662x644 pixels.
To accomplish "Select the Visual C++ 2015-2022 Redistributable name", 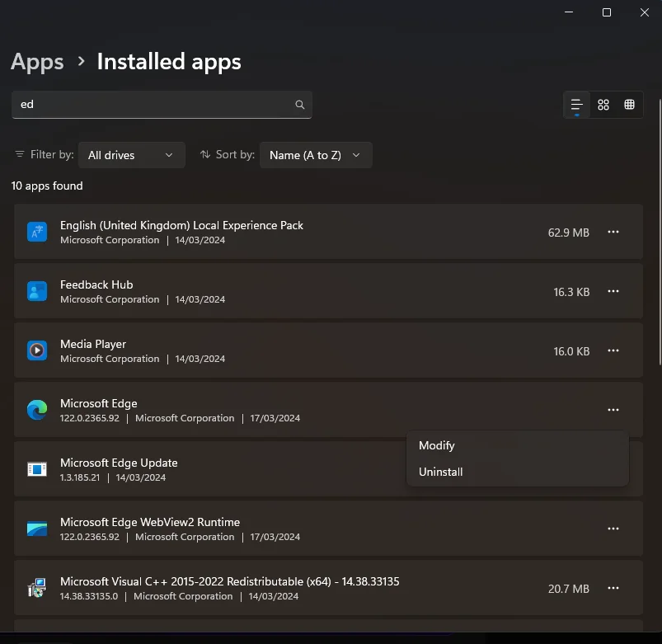I will [230, 581].
